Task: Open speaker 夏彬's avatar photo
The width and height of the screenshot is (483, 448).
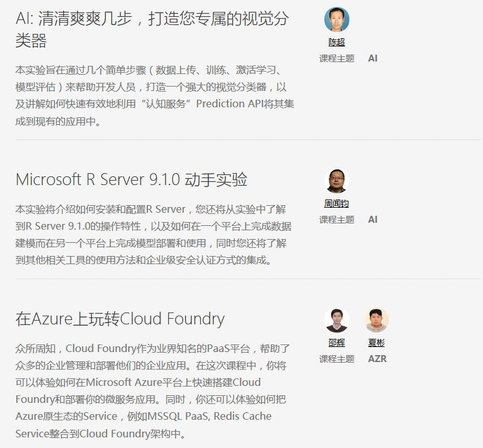Action: 376,320
